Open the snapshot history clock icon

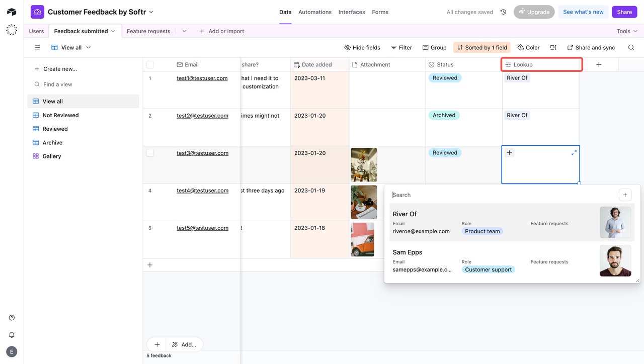tap(503, 12)
